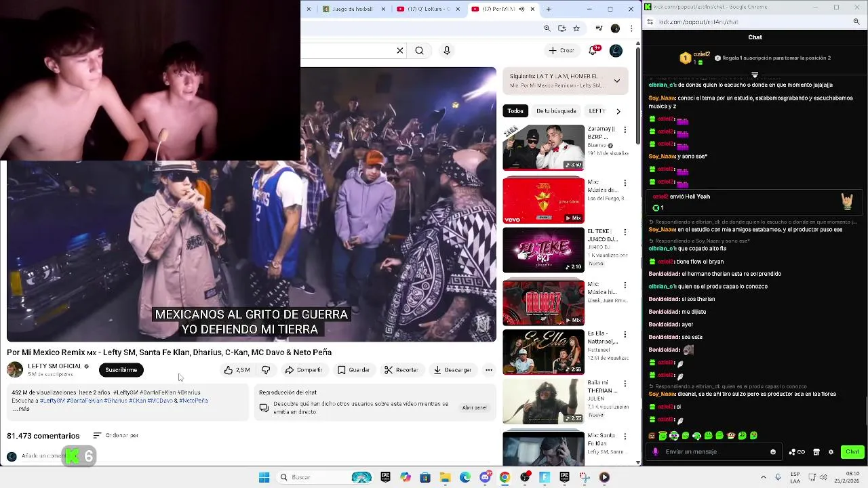Select the Todos filter chip
The width and height of the screenshot is (868, 488).
[515, 111]
